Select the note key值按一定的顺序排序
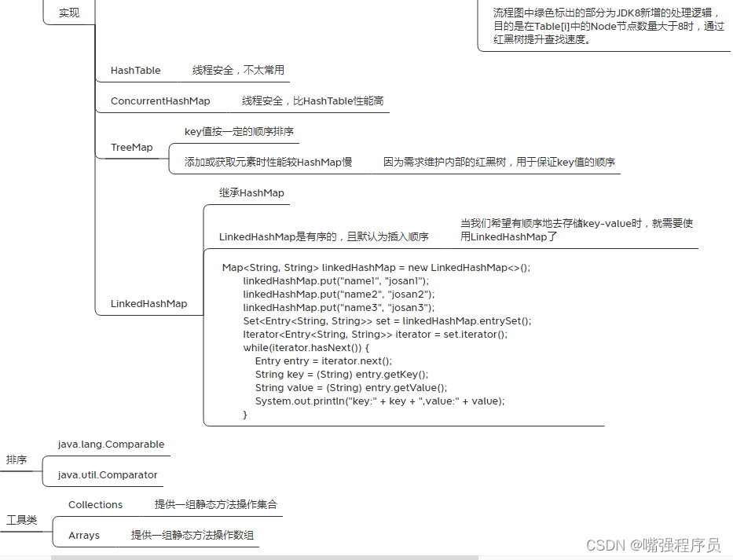 click(x=240, y=132)
